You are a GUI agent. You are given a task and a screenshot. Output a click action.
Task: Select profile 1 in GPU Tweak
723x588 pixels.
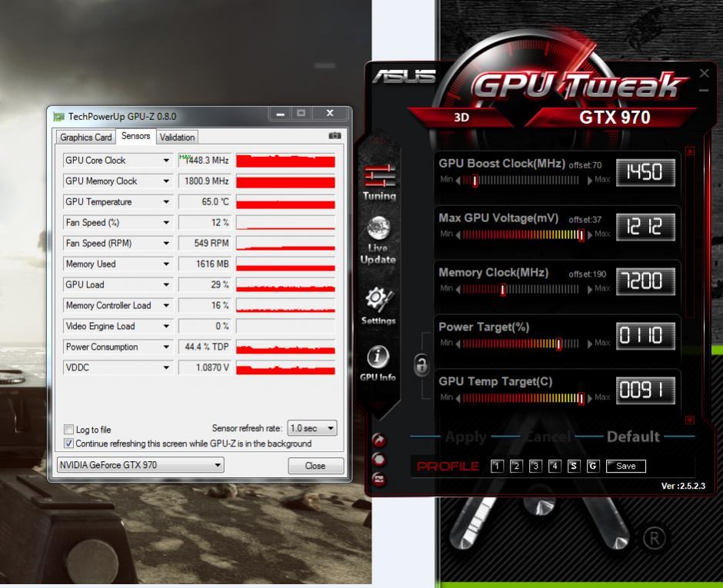pyautogui.click(x=497, y=467)
